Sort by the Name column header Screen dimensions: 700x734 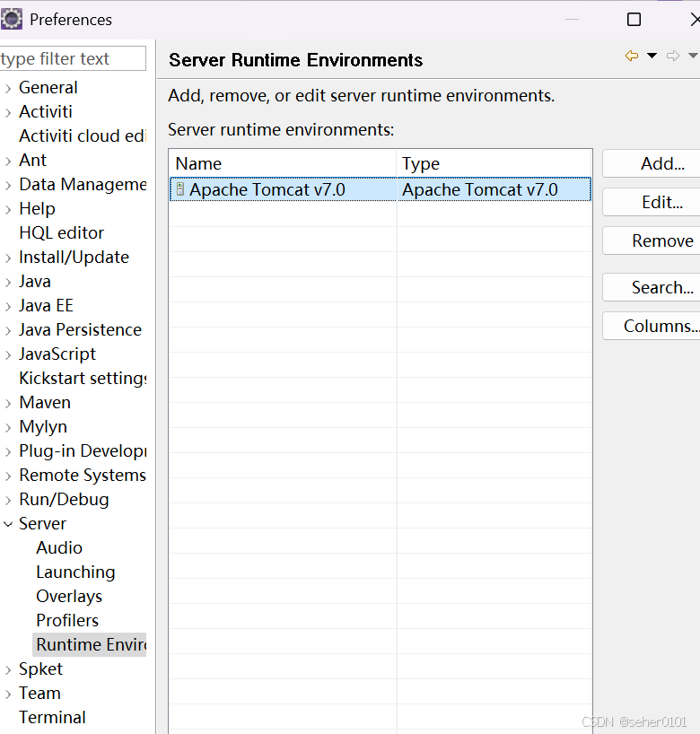point(283,163)
